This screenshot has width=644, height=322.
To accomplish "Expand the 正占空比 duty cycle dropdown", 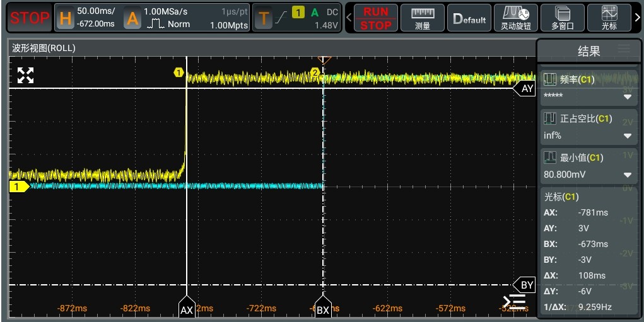I will (x=627, y=135).
